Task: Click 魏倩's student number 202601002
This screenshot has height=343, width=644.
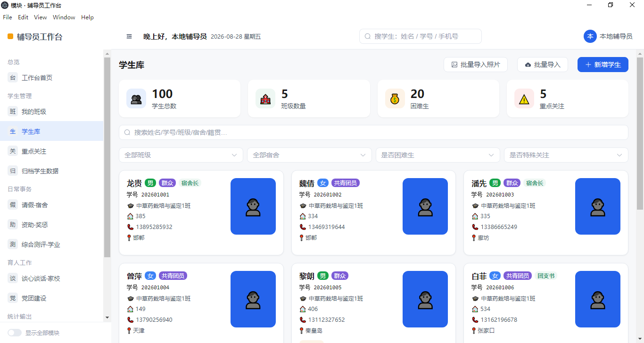Action: point(328,195)
